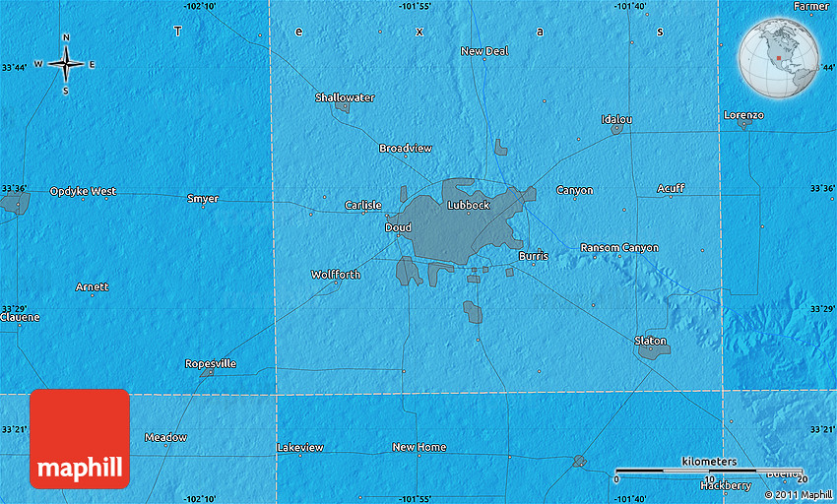The width and height of the screenshot is (837, 504).
Task: Select the Ransom Canyon label
Action: pyautogui.click(x=619, y=248)
